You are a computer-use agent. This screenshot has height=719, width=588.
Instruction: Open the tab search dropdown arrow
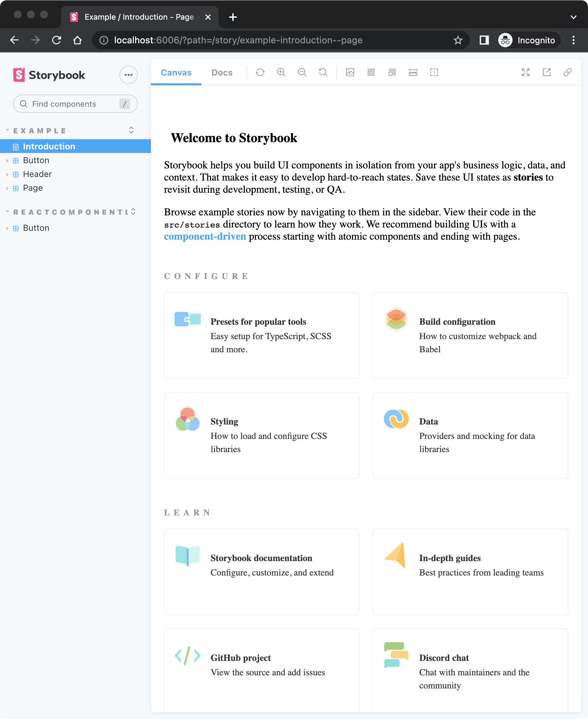(x=573, y=17)
